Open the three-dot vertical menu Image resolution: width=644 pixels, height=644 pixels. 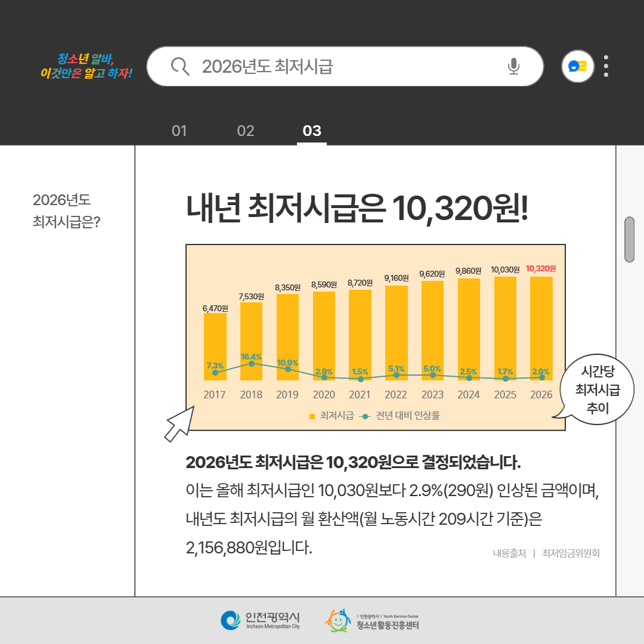606,66
